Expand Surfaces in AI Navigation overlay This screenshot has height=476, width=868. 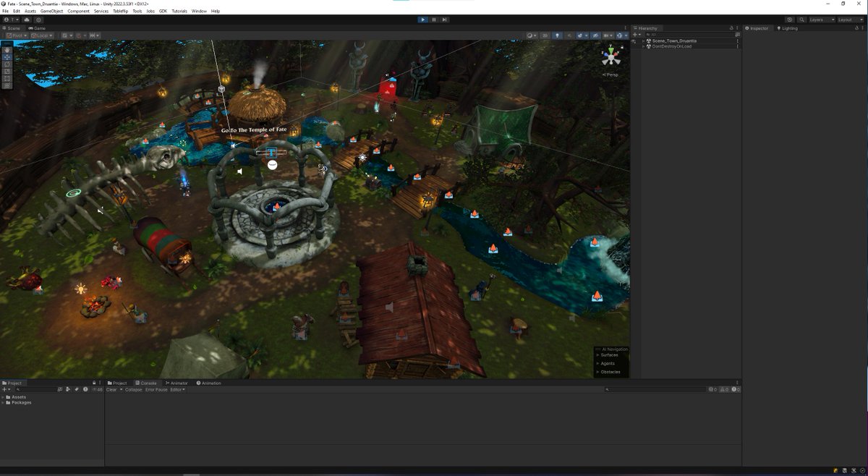click(597, 354)
